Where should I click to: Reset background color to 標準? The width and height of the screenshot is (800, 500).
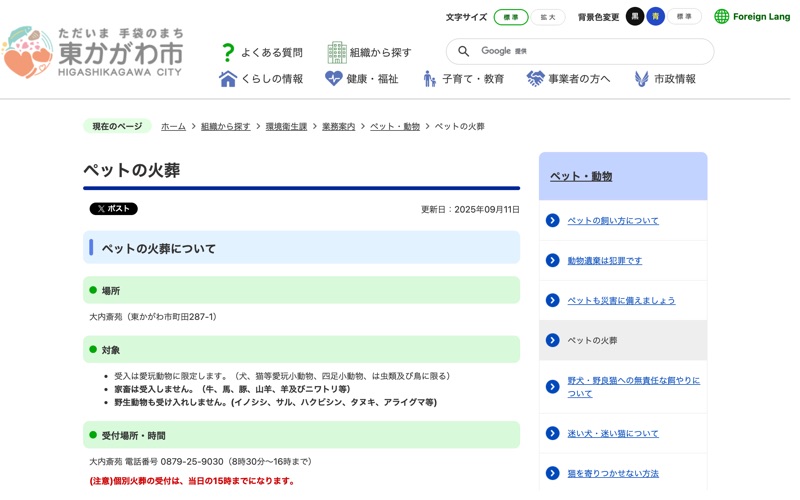pyautogui.click(x=684, y=16)
